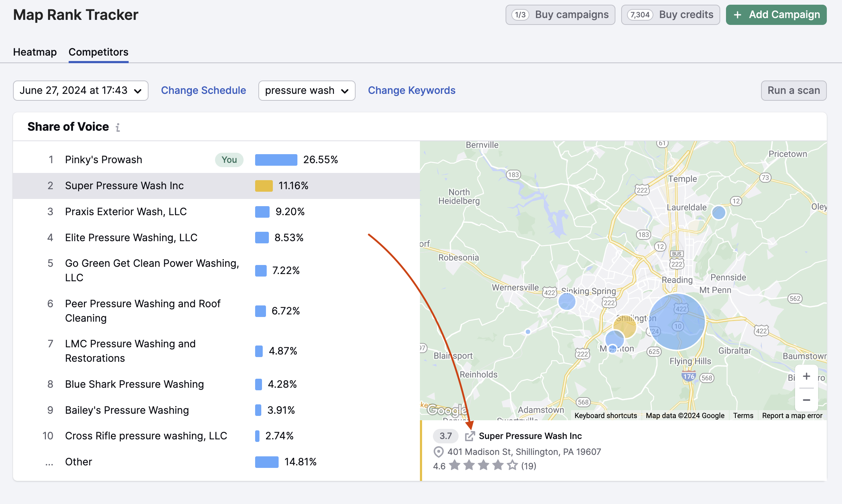The width and height of the screenshot is (842, 504).
Task: Click the Google logo on the map
Action: [447, 410]
